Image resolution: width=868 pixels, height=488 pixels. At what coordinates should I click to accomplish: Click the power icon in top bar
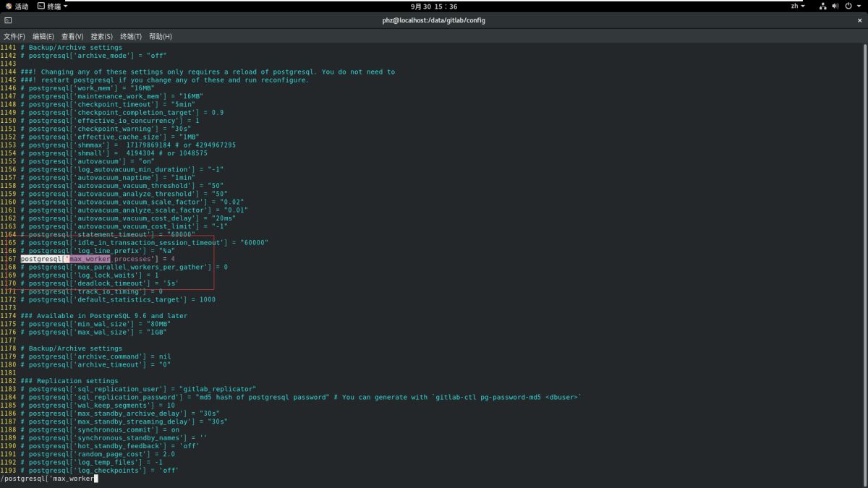pyautogui.click(x=848, y=6)
